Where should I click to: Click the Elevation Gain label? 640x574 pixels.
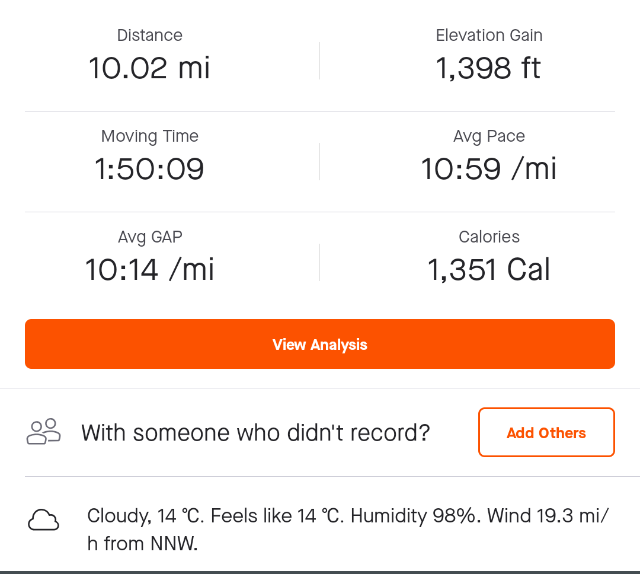pyautogui.click(x=489, y=35)
